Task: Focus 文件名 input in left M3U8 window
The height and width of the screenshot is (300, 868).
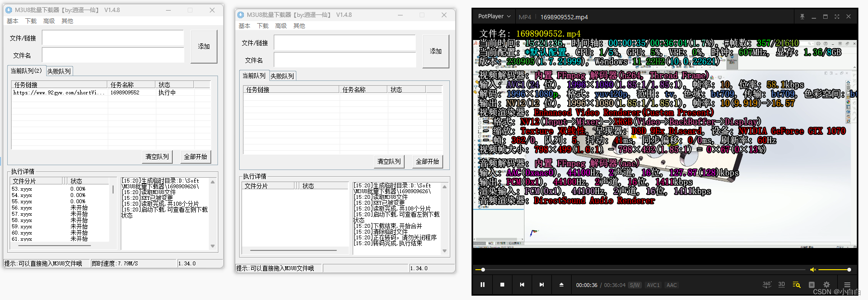Action: (113, 55)
